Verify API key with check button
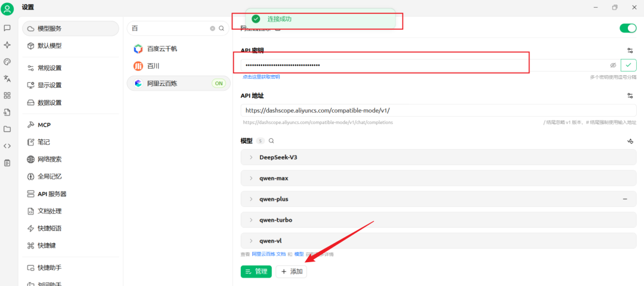Image resolution: width=644 pixels, height=286 pixels. [628, 65]
